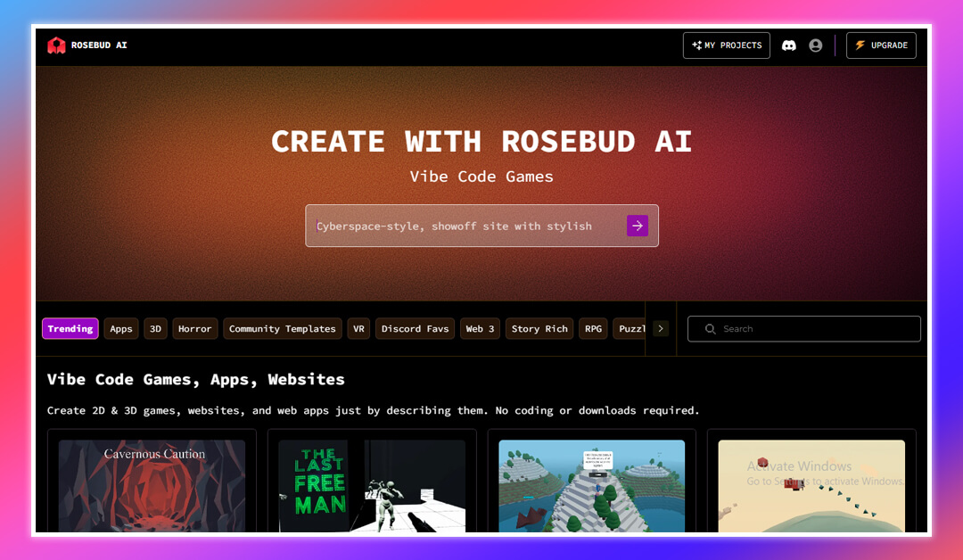Click the search magnifier icon
963x560 pixels.
point(710,329)
